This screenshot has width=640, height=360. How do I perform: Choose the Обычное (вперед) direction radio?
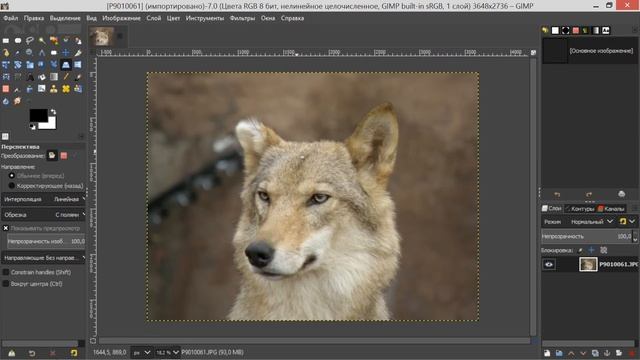click(x=11, y=176)
